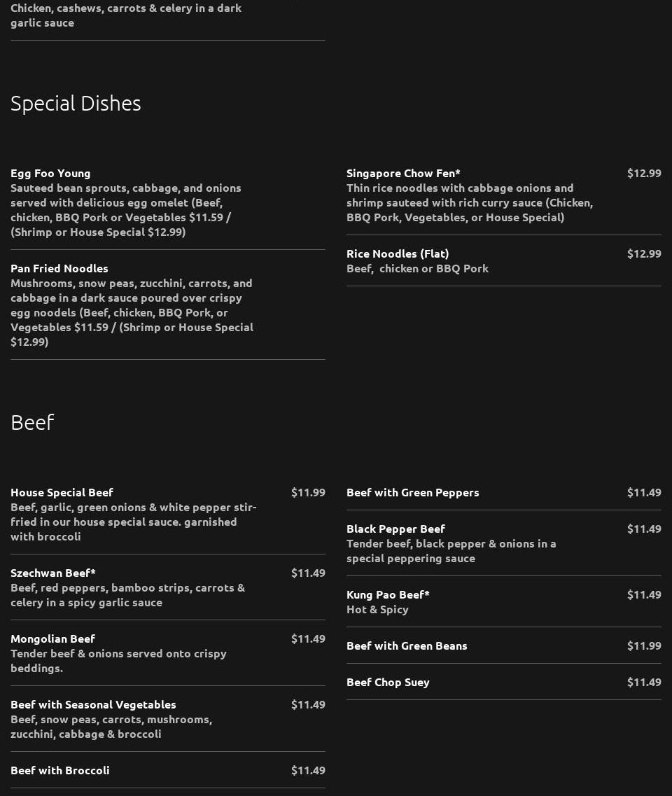The height and width of the screenshot is (796, 672).
Task: Select Singapore Chow Fen dish title
Action: pos(403,173)
